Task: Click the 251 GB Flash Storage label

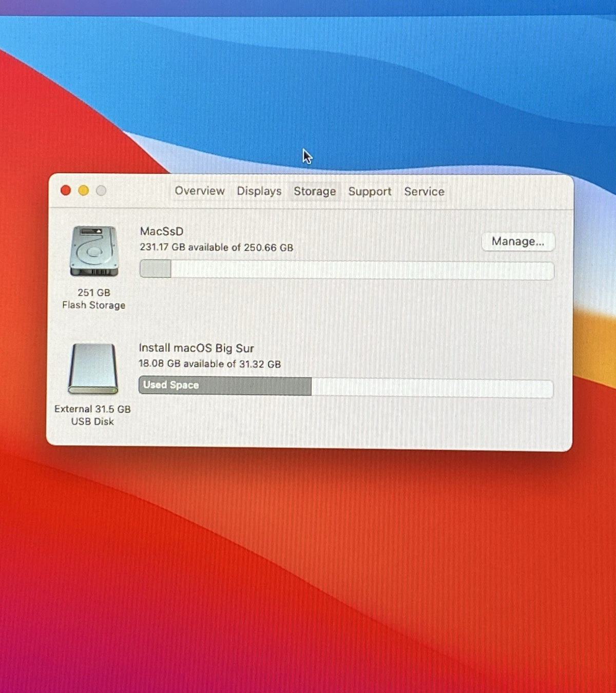Action: (x=94, y=299)
